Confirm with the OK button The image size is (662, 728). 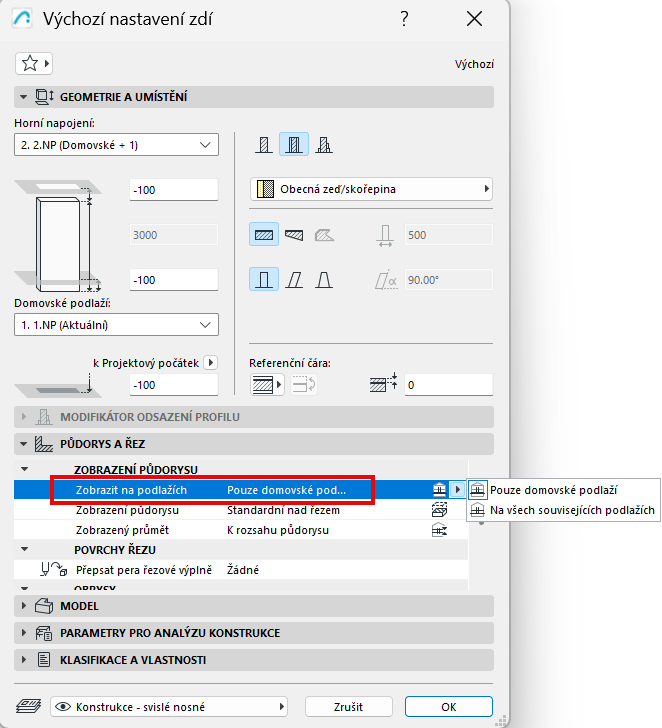tap(448, 707)
